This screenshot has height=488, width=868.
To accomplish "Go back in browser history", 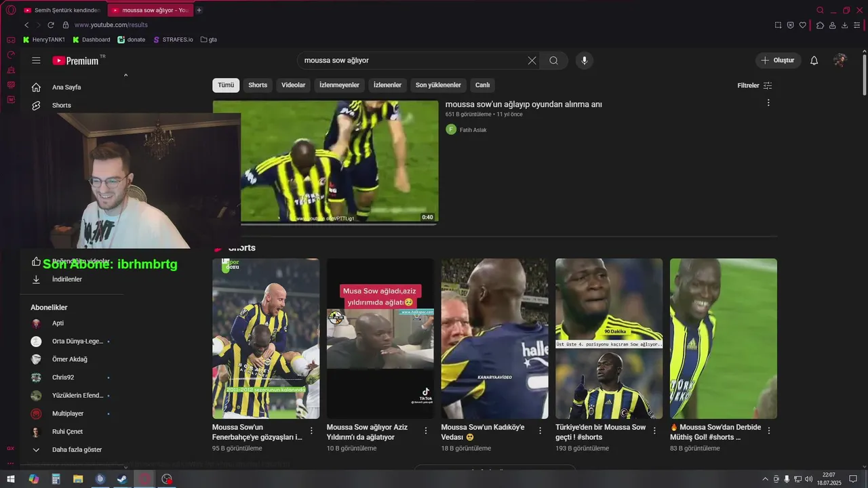I will (x=26, y=25).
